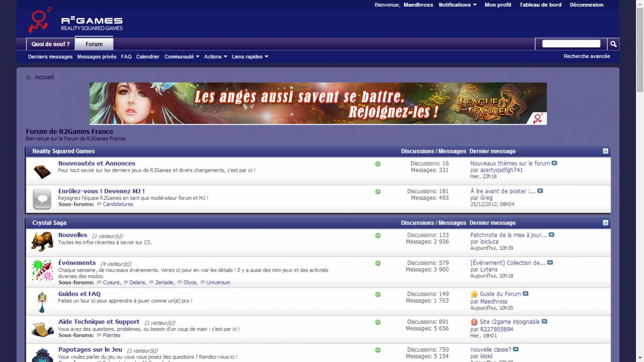The image size is (644, 362).
Task: Click the home icon beside Accueil
Action: point(29,77)
